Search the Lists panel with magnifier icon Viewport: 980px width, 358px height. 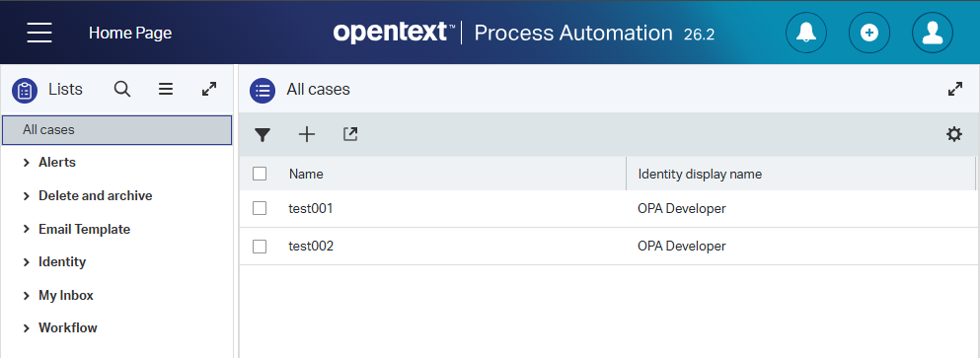point(122,90)
